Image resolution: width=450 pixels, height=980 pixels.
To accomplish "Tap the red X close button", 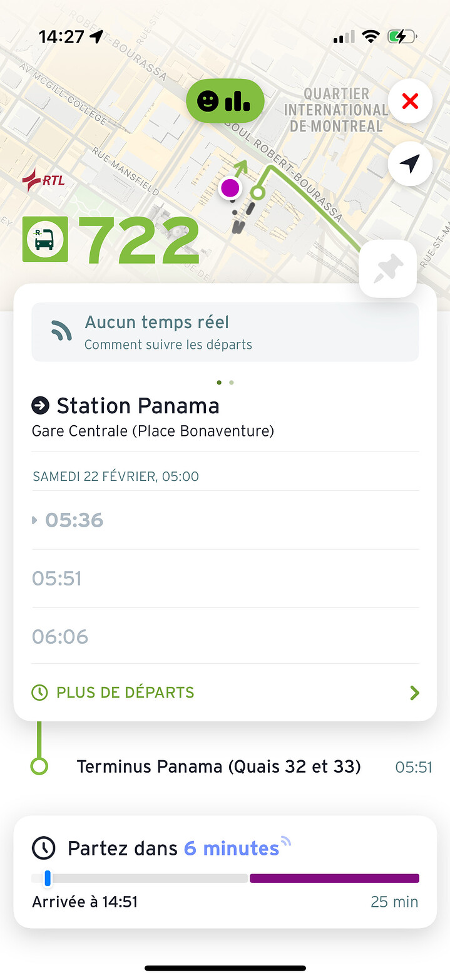I will 410,101.
